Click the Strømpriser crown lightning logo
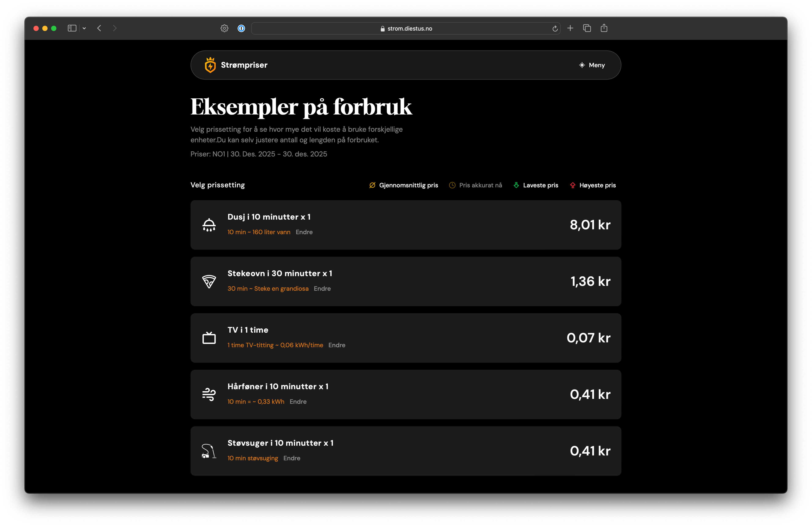This screenshot has height=526, width=812. [x=210, y=65]
